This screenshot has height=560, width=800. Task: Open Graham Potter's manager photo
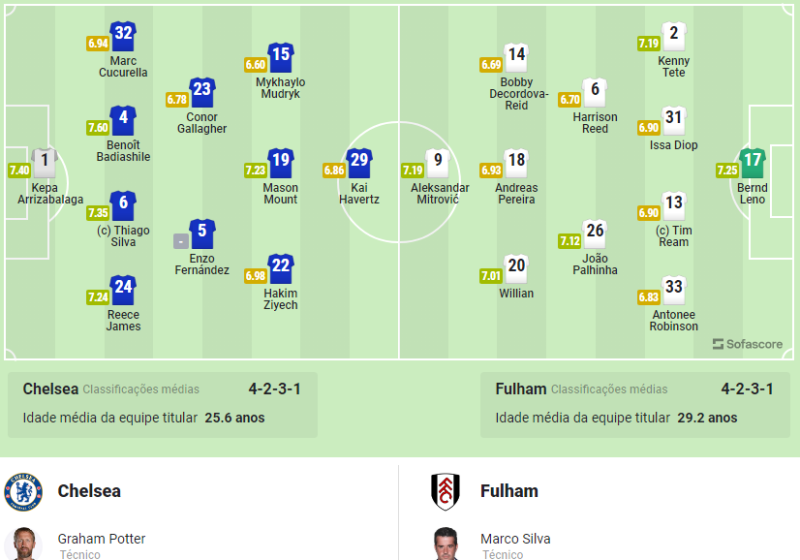click(23, 544)
